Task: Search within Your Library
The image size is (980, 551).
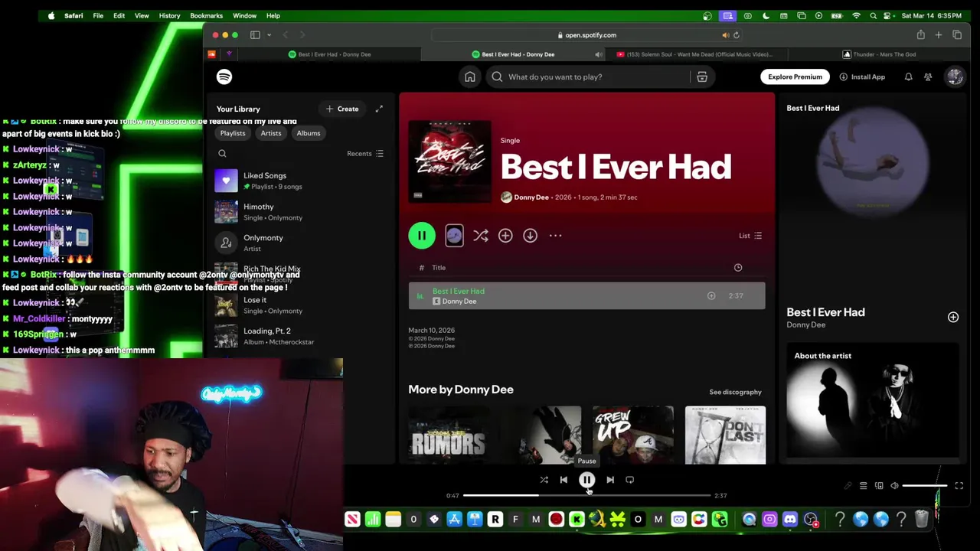Action: pyautogui.click(x=222, y=154)
